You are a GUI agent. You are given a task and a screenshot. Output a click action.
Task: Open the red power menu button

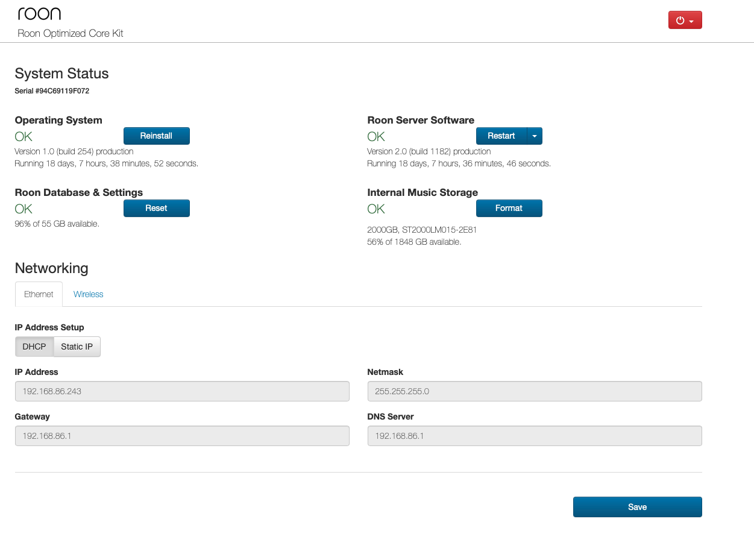click(685, 20)
